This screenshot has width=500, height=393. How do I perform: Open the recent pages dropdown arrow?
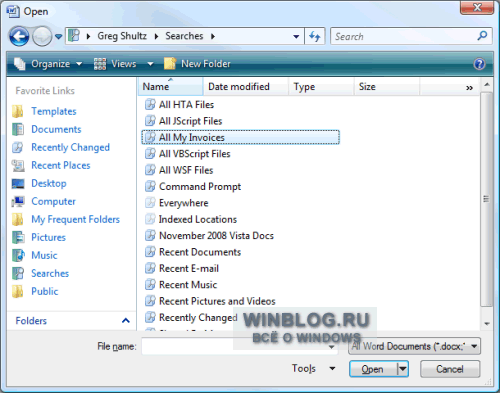click(59, 36)
